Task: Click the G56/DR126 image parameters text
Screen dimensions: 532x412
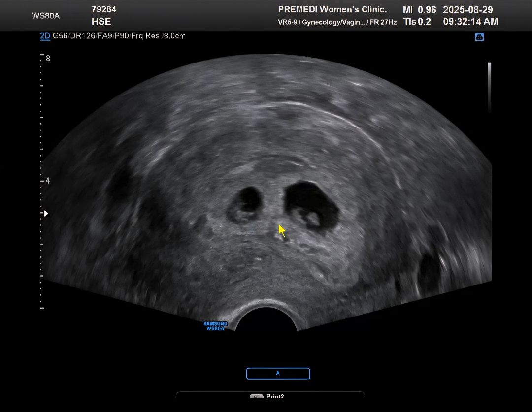Action: [119, 36]
